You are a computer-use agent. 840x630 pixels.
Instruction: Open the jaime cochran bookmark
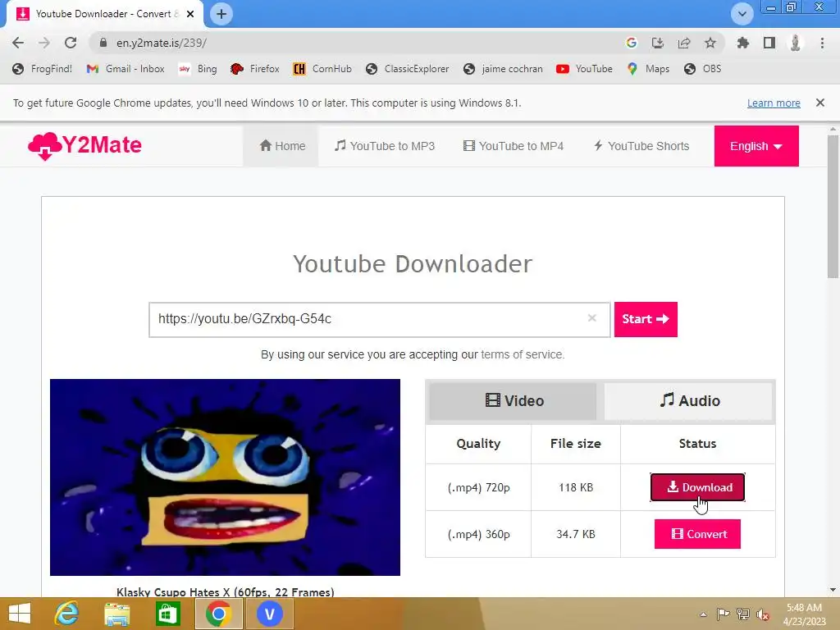(503, 69)
